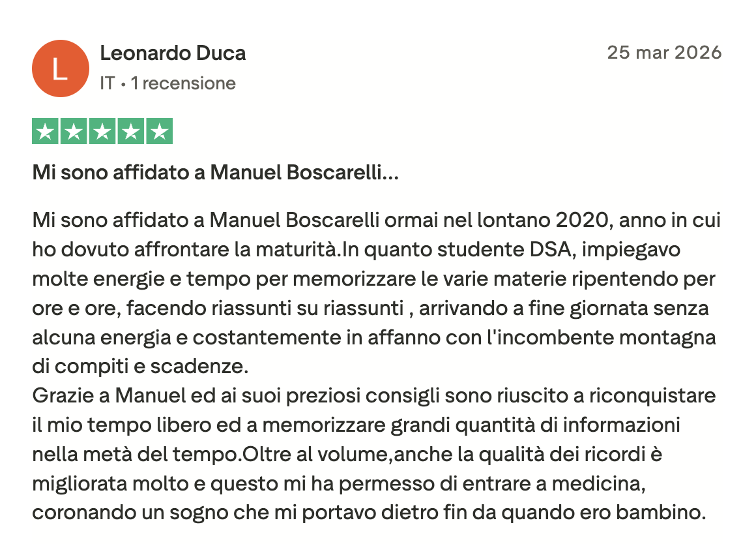The image size is (756, 544).
Task: Click the "1 recensione" review count
Action: coord(183,83)
